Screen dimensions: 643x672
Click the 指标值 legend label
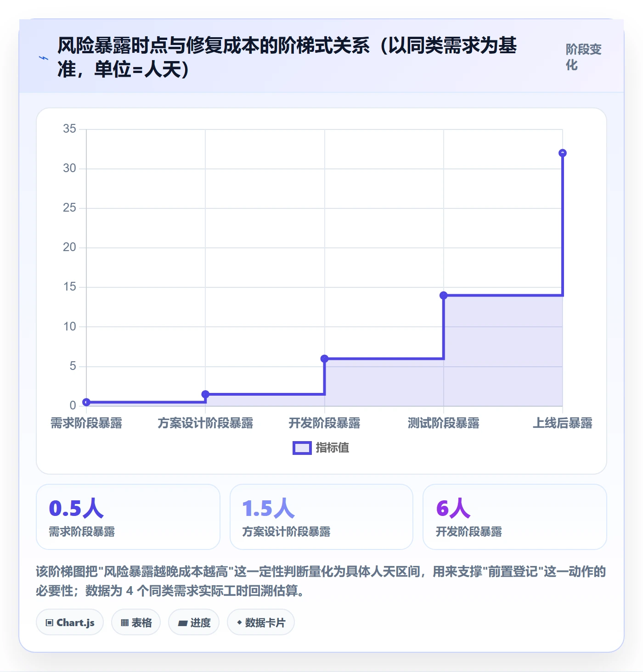333,448
